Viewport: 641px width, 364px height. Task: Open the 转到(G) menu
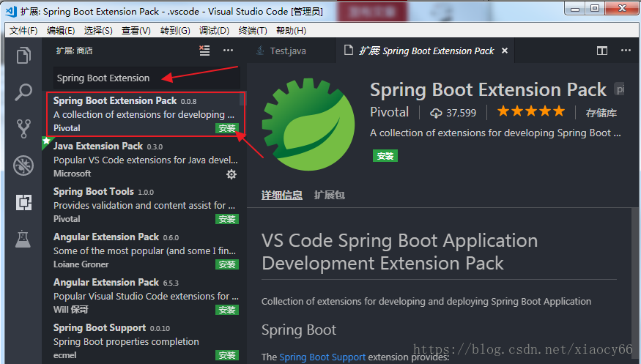pyautogui.click(x=175, y=31)
